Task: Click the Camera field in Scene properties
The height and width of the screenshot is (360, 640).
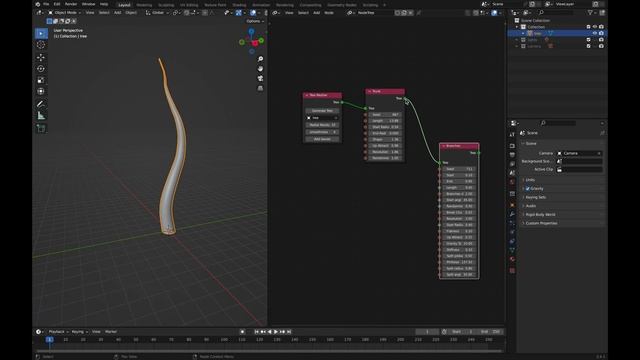Action: click(x=580, y=153)
